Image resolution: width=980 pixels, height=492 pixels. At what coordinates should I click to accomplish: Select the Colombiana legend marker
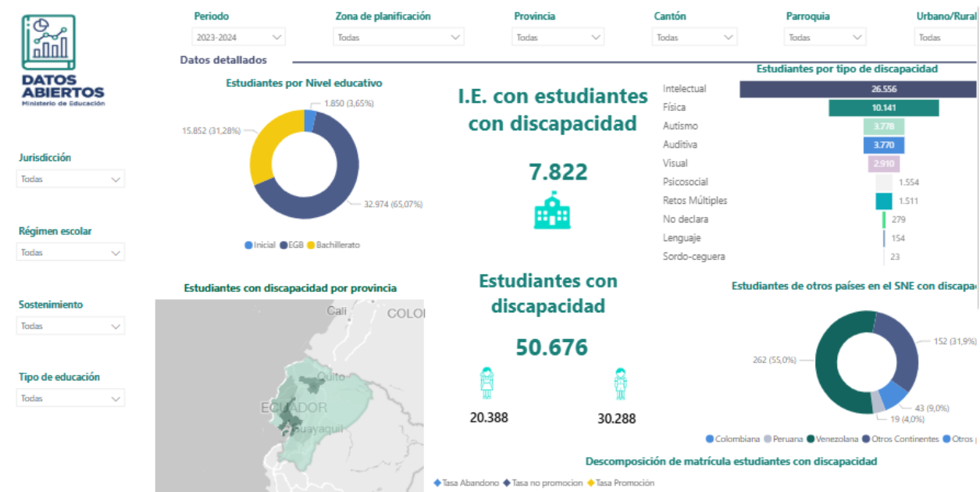(x=709, y=440)
